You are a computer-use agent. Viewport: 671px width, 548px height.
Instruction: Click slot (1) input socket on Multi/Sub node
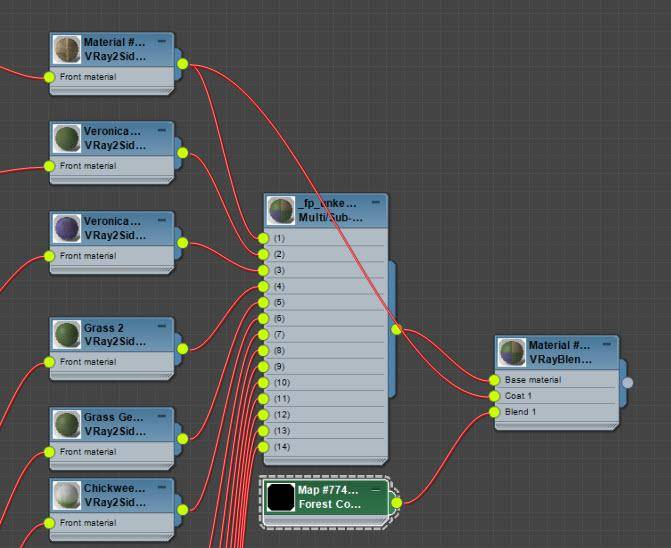click(x=263, y=238)
